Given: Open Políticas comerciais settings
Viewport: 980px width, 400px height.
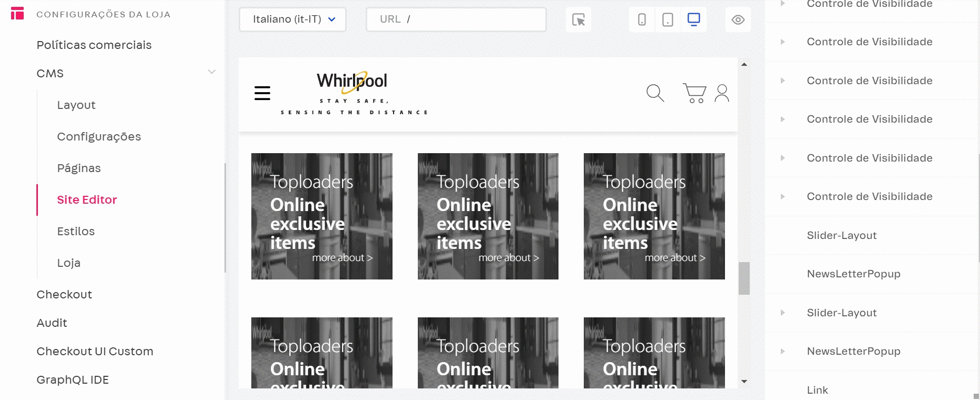Looking at the screenshot, I should (x=94, y=45).
